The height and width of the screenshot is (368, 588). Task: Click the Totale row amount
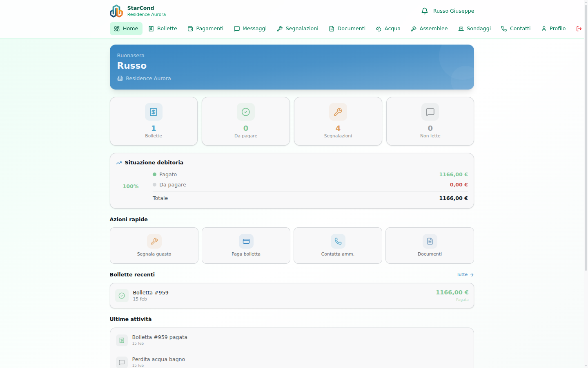453,198
